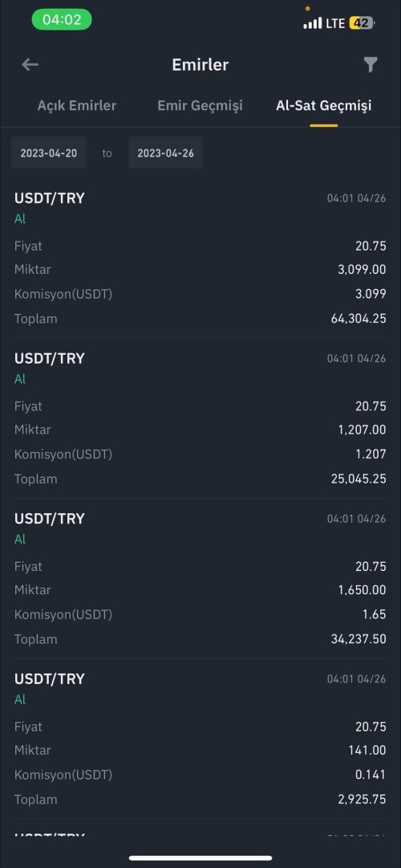Open USDT/TRY trade with 34,237.50 total
The image size is (401, 868).
coord(200,578)
